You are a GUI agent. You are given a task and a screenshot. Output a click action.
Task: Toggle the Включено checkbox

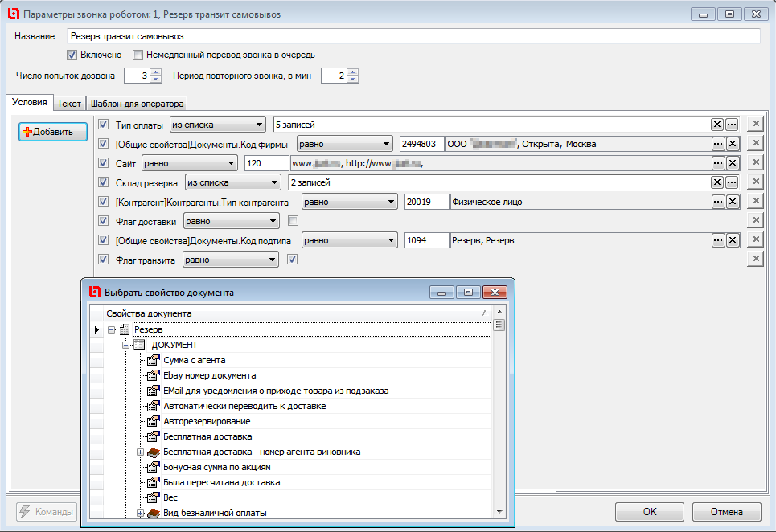72,55
